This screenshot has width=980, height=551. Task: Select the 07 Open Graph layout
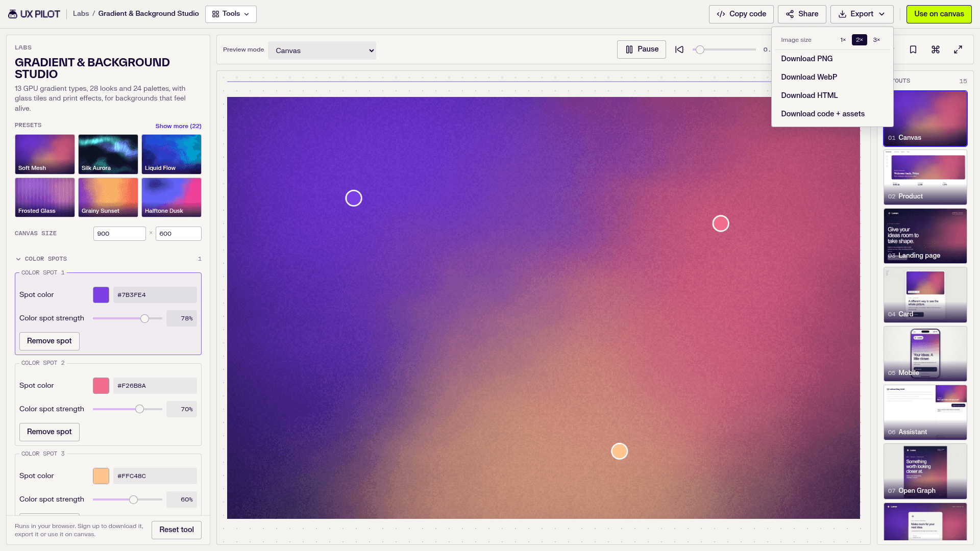(925, 471)
